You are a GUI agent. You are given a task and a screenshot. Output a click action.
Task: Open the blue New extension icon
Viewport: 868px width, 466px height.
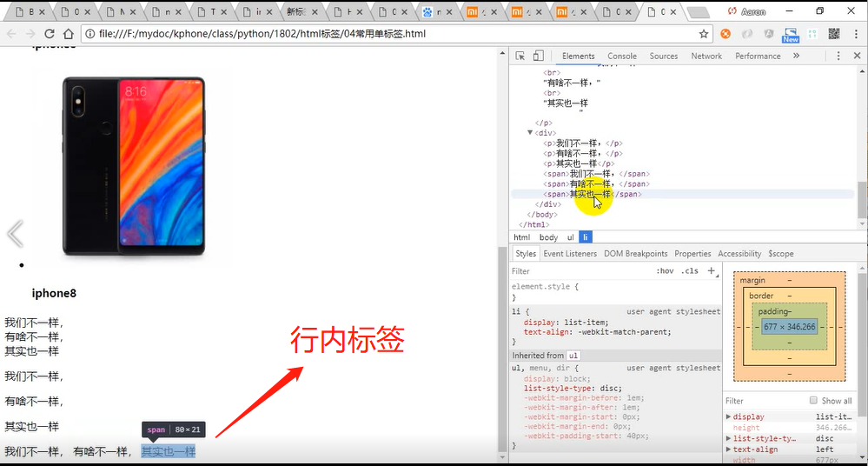click(791, 35)
